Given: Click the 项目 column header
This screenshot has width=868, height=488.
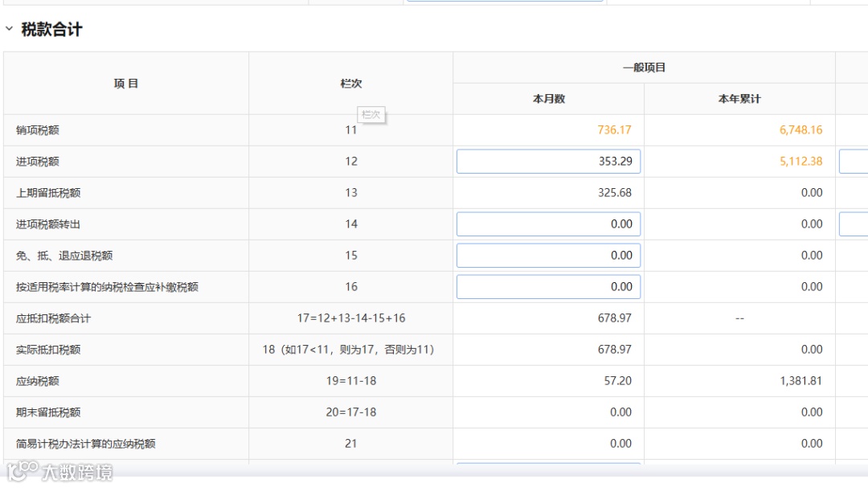Looking at the screenshot, I should (126, 84).
